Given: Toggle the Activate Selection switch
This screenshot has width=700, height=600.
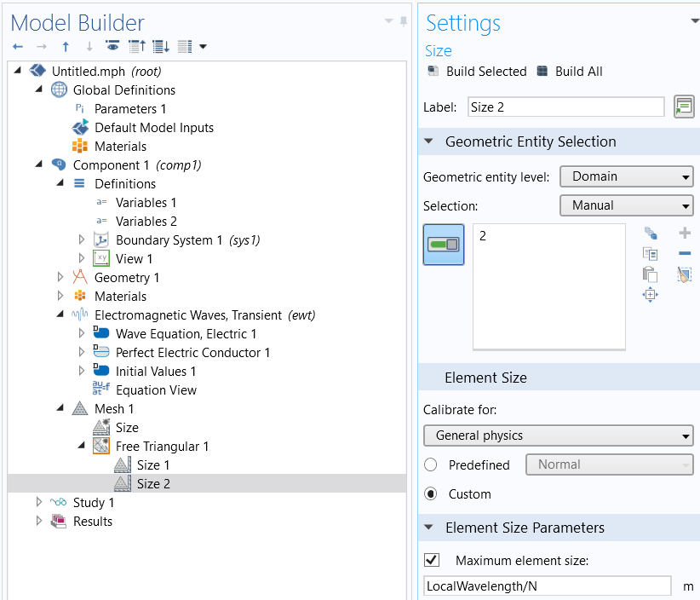Looking at the screenshot, I should point(444,245).
